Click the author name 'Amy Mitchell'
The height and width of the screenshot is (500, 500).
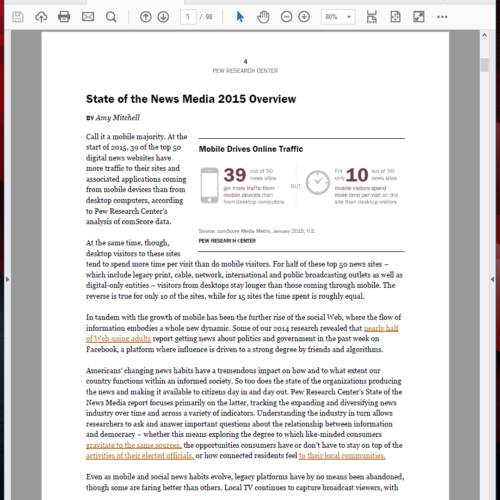pos(118,118)
